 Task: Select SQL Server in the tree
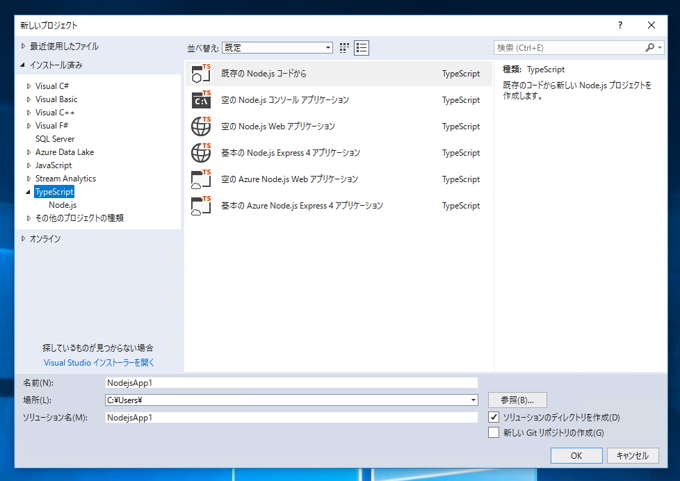55,139
